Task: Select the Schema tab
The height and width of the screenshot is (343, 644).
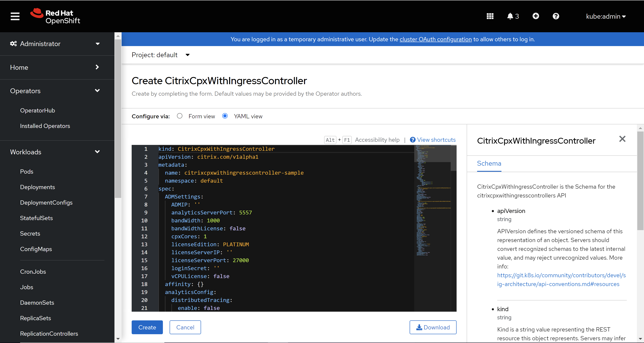Action: click(x=489, y=164)
